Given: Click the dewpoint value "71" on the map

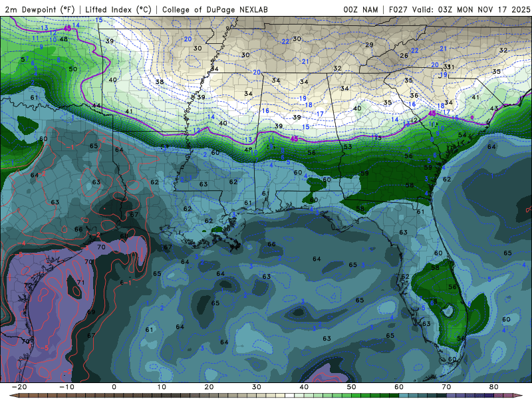Looking at the screenshot, I should (80, 282).
